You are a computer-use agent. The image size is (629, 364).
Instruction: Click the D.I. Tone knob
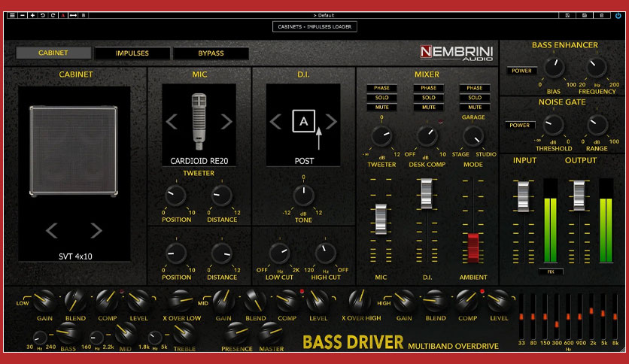[303, 196]
